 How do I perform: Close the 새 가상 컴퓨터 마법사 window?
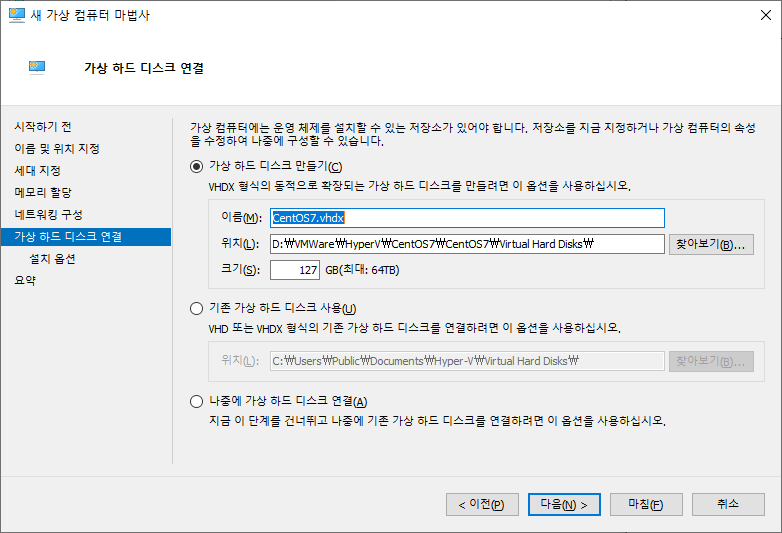point(766,15)
